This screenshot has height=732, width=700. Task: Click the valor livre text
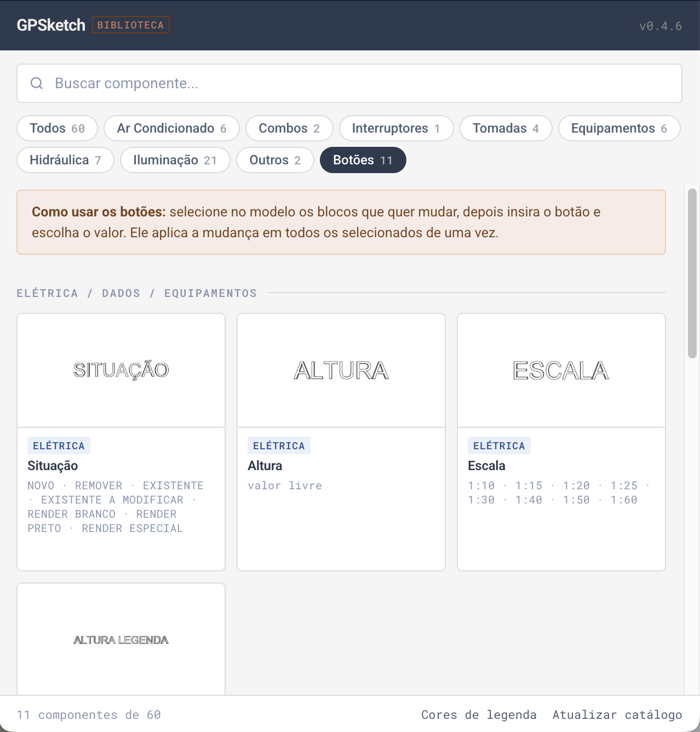(285, 485)
